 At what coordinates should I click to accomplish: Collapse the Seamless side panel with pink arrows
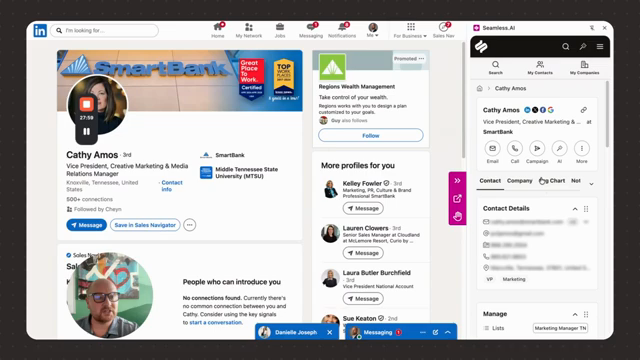pyautogui.click(x=457, y=180)
